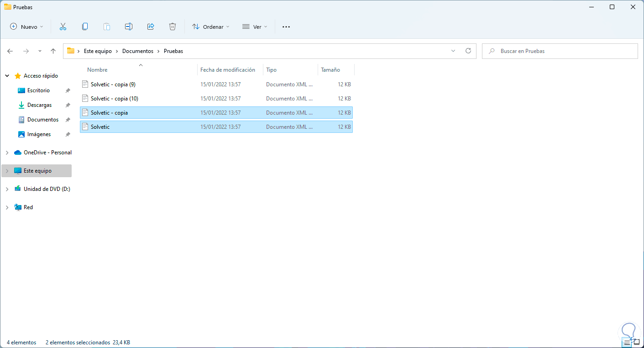Image resolution: width=644 pixels, height=348 pixels.
Task: Open Descargas in quick access
Action: click(39, 105)
